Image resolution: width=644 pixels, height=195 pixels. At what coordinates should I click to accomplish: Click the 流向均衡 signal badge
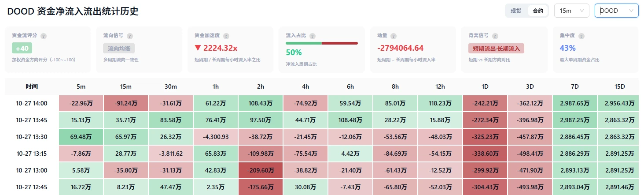(x=119, y=48)
